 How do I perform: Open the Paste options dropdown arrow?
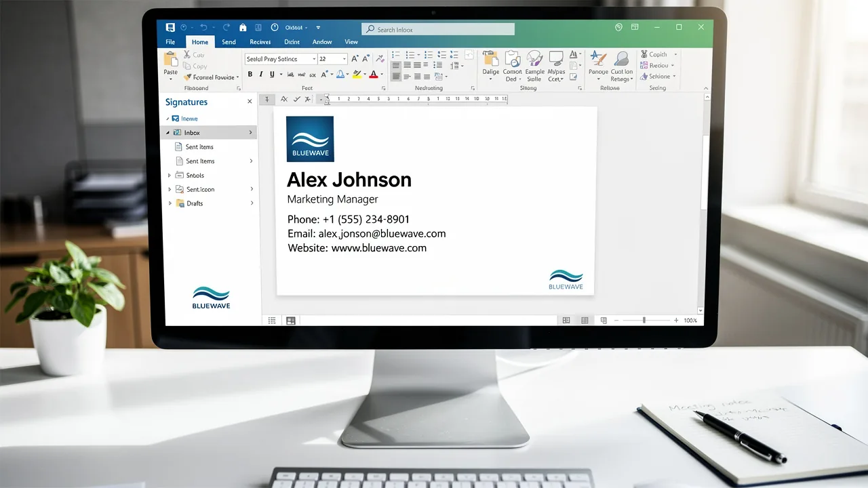click(x=171, y=79)
